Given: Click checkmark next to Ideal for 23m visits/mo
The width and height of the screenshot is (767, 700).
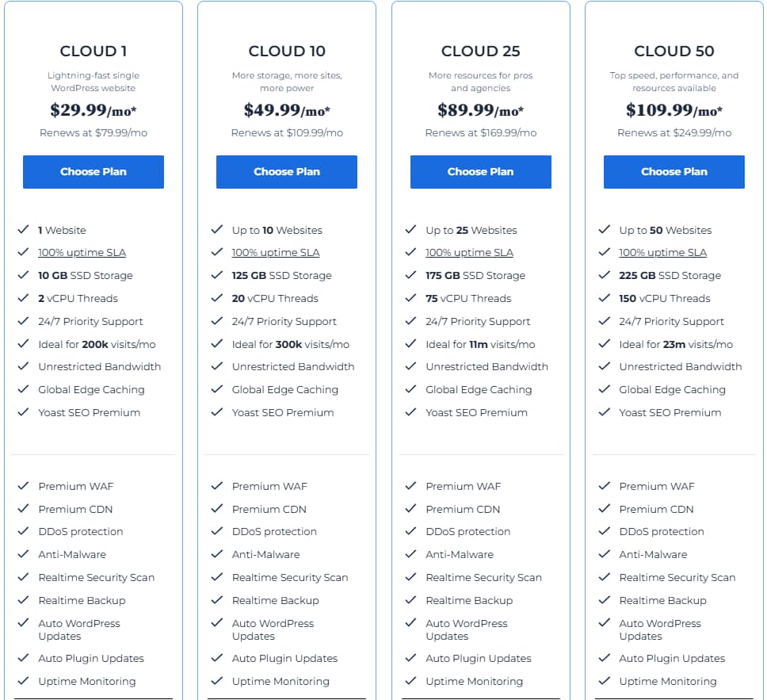Looking at the screenshot, I should point(605,344).
